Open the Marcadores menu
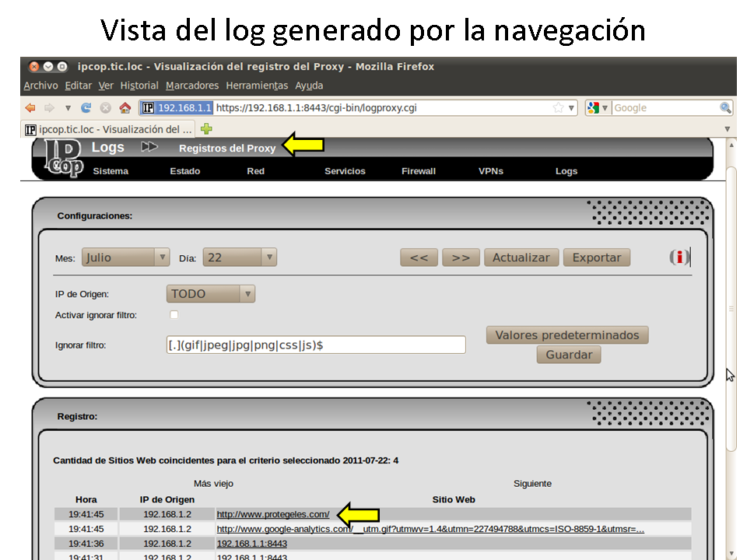 click(x=192, y=86)
